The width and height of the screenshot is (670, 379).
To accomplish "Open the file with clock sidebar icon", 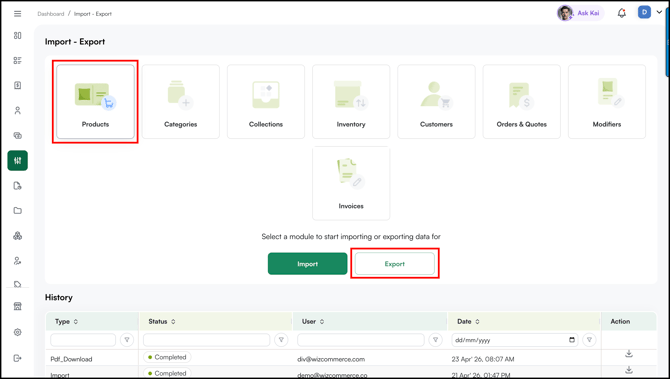I will point(18,185).
